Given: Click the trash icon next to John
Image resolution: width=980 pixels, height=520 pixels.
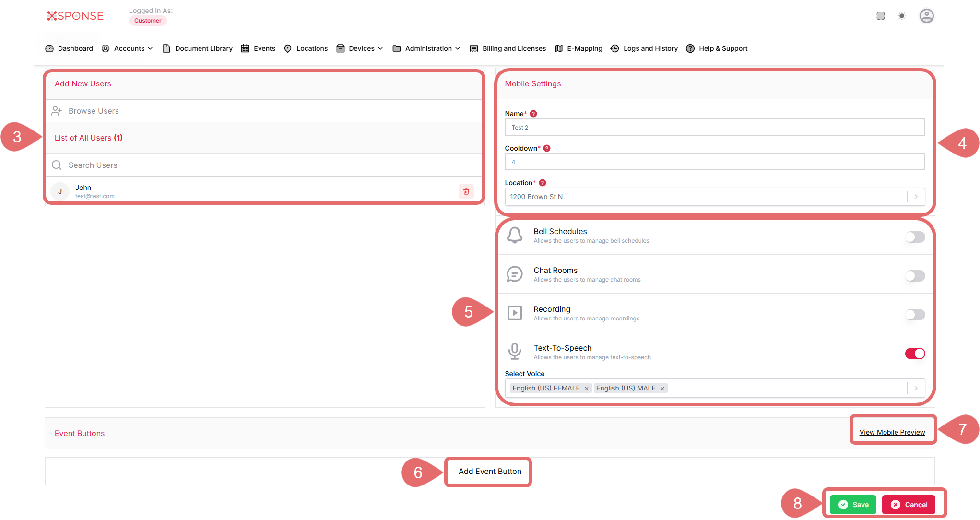Looking at the screenshot, I should pos(466,191).
